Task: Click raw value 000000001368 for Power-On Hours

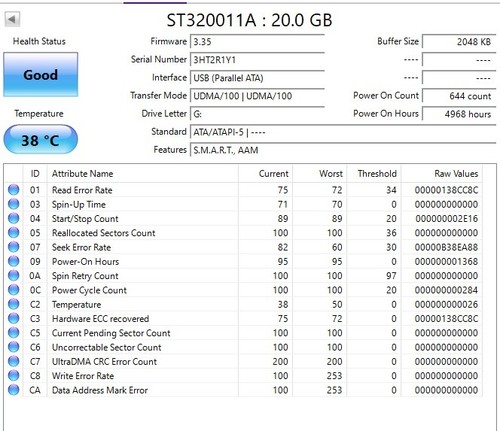Action: click(446, 262)
